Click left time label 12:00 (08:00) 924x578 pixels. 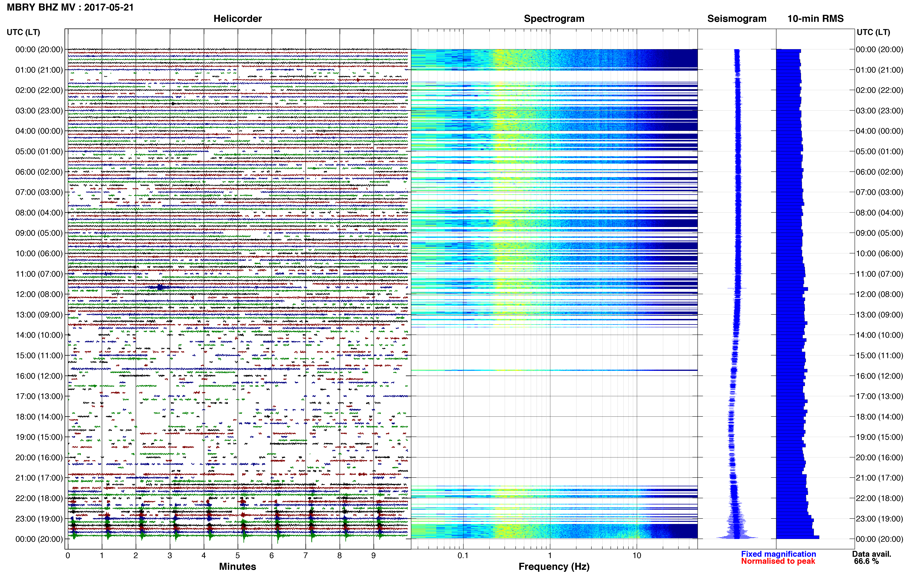[x=39, y=294]
